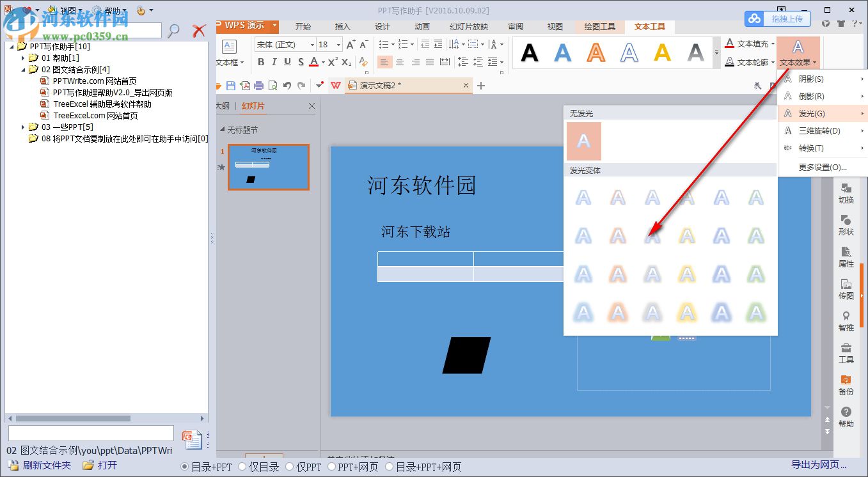This screenshot has height=477, width=868.
Task: Align text left
Action: 384,62
